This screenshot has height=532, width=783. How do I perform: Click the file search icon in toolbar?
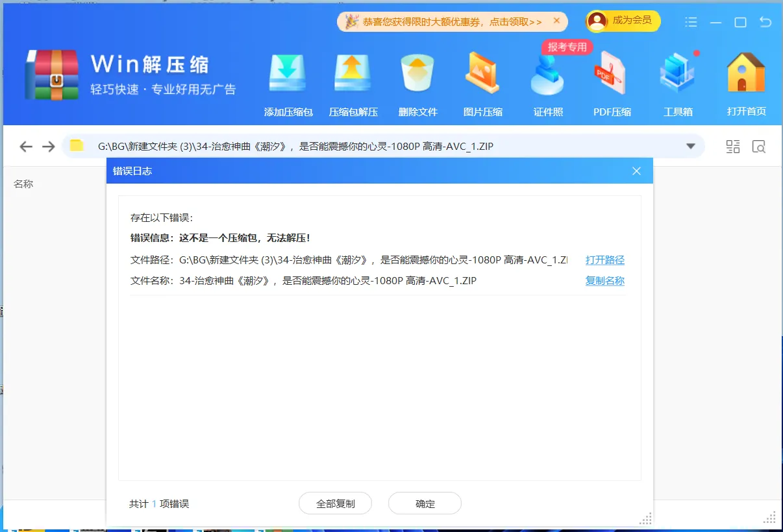tap(758, 146)
